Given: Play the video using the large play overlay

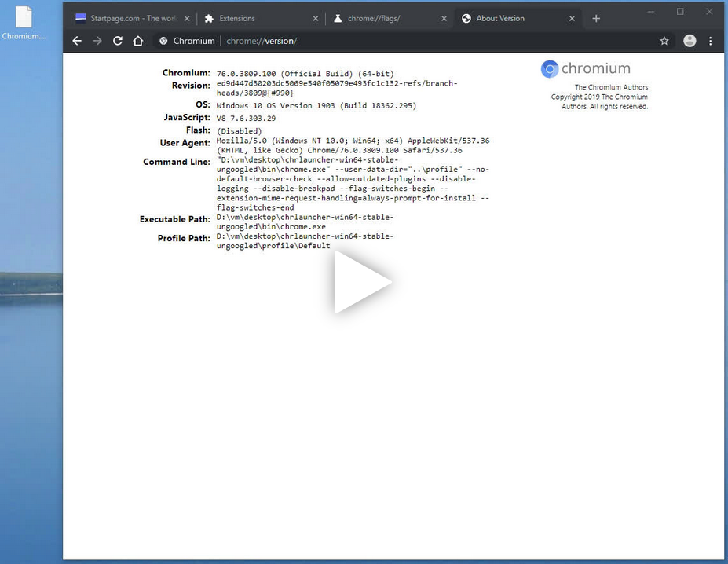Looking at the screenshot, I should pyautogui.click(x=363, y=281).
